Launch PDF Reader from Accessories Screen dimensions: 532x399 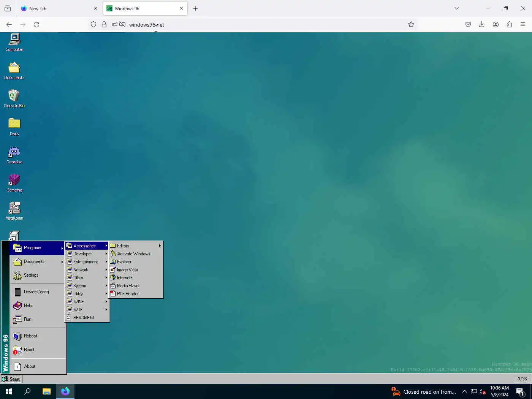pyautogui.click(x=136, y=294)
